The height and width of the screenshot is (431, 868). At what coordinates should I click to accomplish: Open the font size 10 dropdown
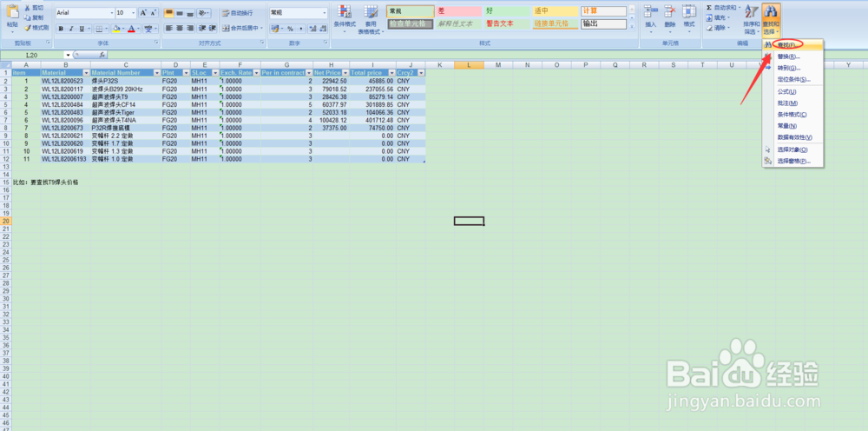pos(134,13)
